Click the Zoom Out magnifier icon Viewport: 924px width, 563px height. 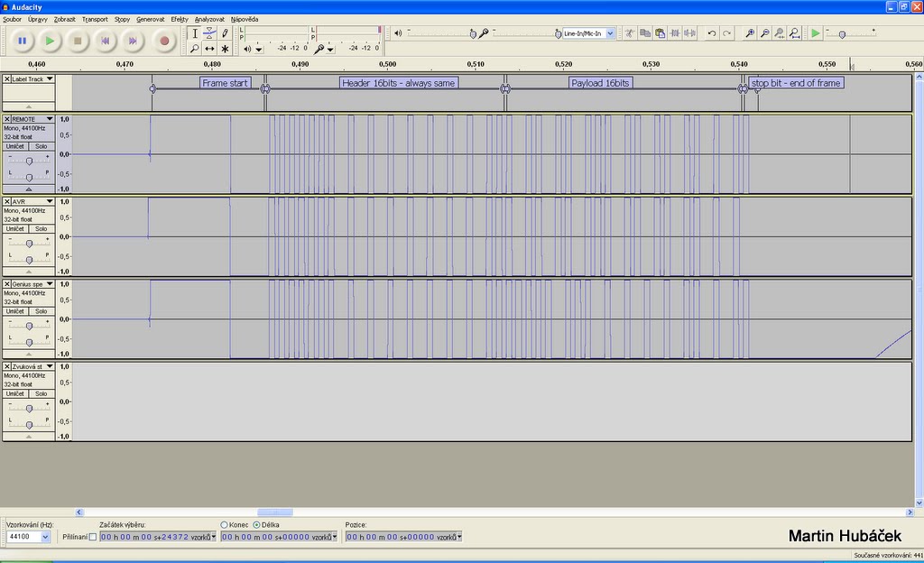coord(764,33)
